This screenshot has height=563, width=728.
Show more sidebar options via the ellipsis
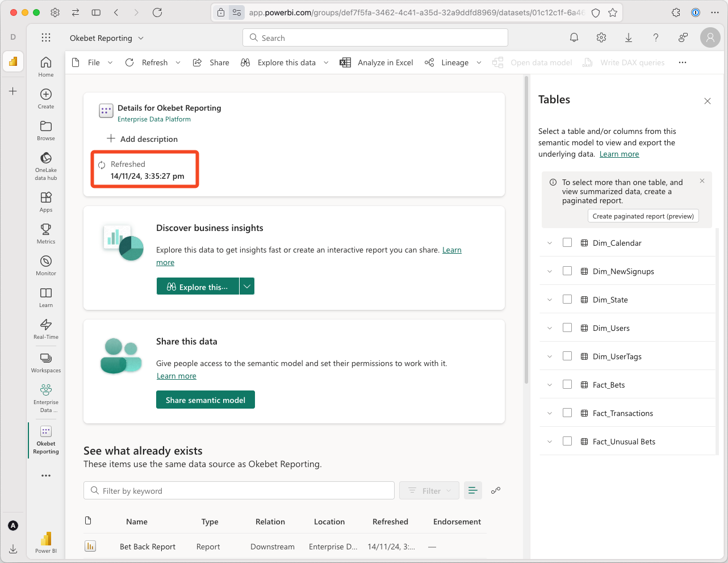point(46,476)
